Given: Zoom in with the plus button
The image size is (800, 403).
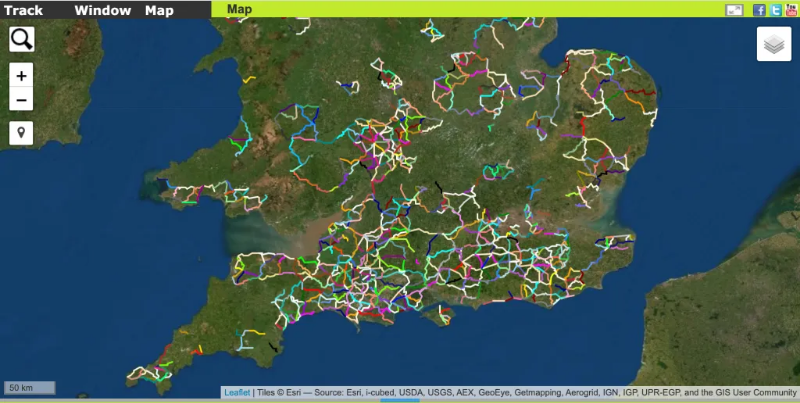Looking at the screenshot, I should [21, 76].
